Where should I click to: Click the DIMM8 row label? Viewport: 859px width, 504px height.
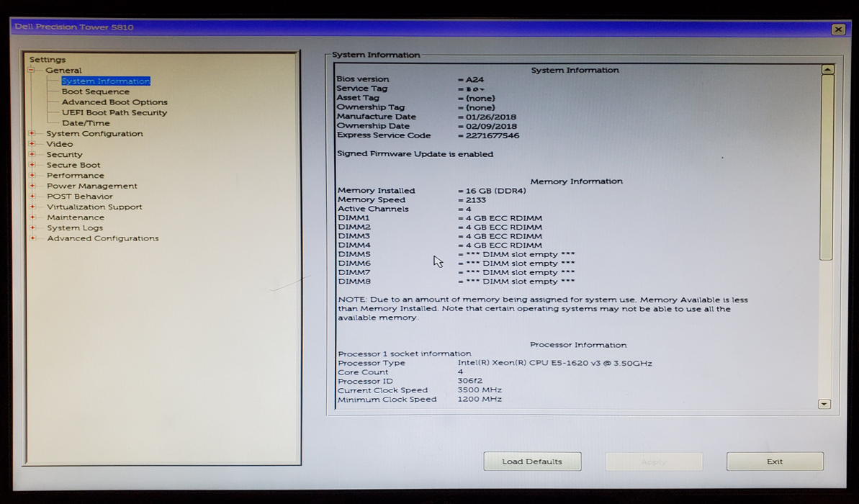(x=354, y=282)
